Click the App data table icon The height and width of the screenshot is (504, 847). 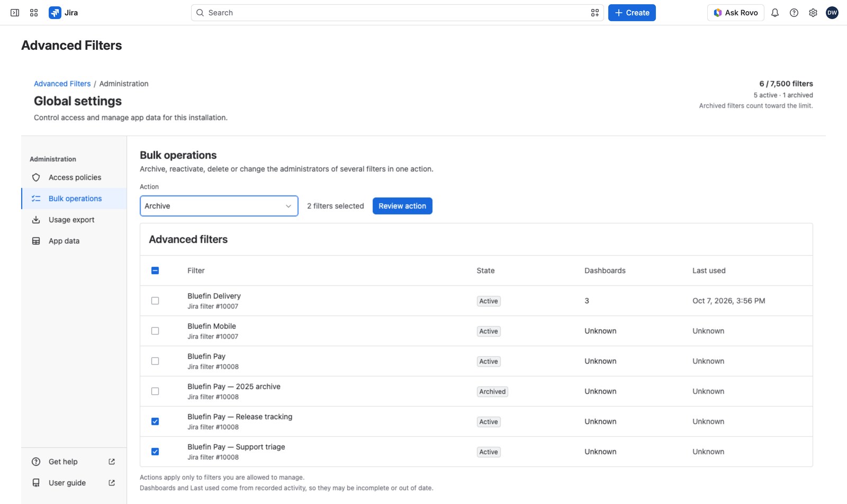[36, 241]
